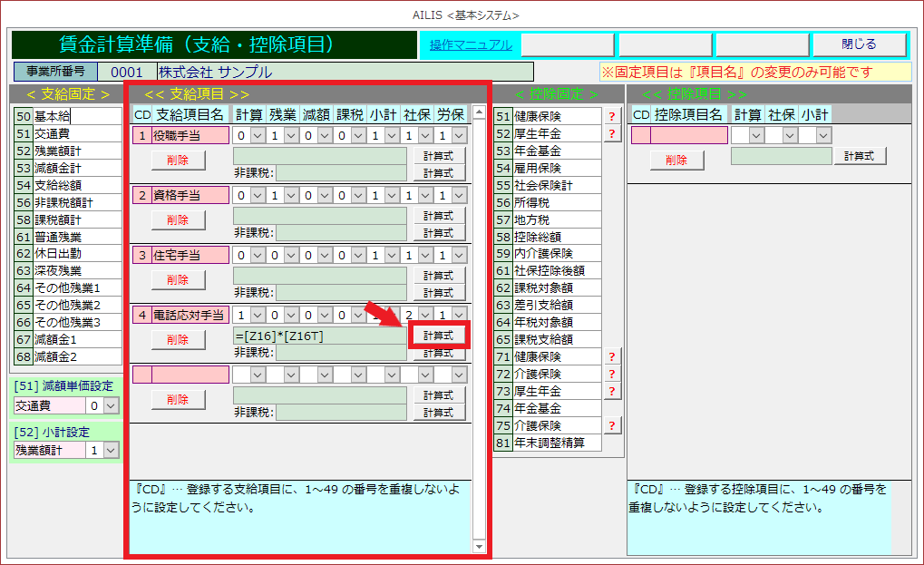Click the red ? beside 厚生年金 52
Viewport: 924px width, 565px height.
[612, 133]
